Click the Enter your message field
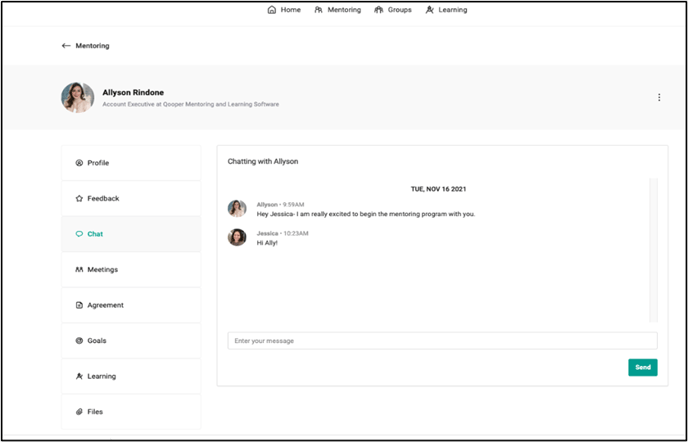The height and width of the screenshot is (442, 688). 442,341
